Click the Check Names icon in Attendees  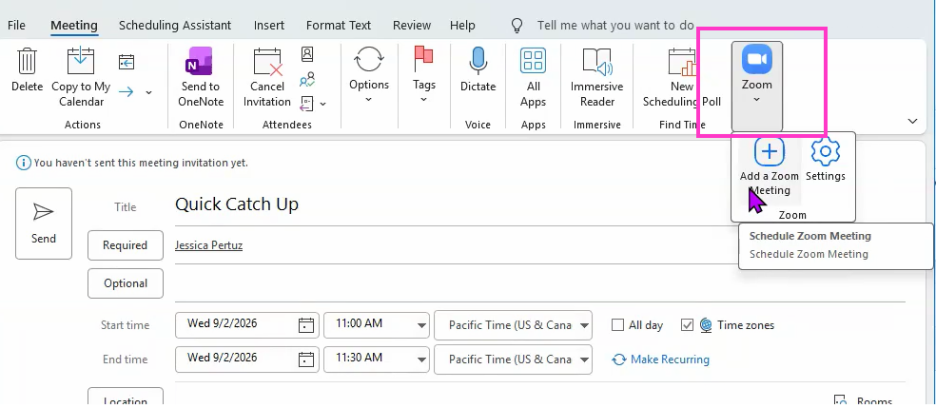point(307,79)
